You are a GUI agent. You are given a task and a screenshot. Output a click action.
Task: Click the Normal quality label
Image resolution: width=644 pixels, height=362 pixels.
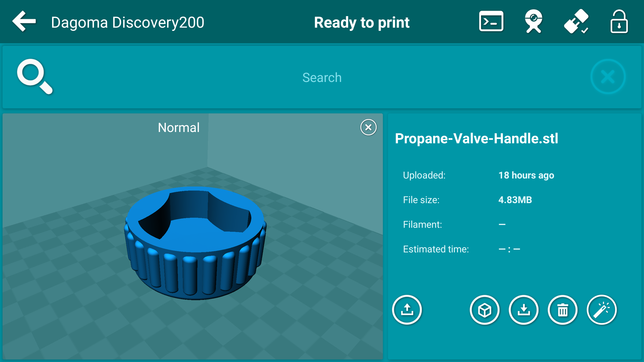(179, 127)
